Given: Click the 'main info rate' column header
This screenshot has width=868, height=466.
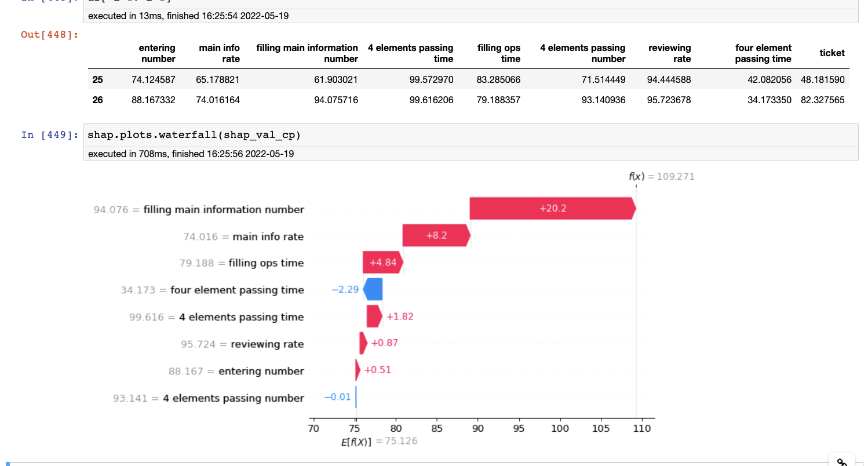Looking at the screenshot, I should click(219, 53).
